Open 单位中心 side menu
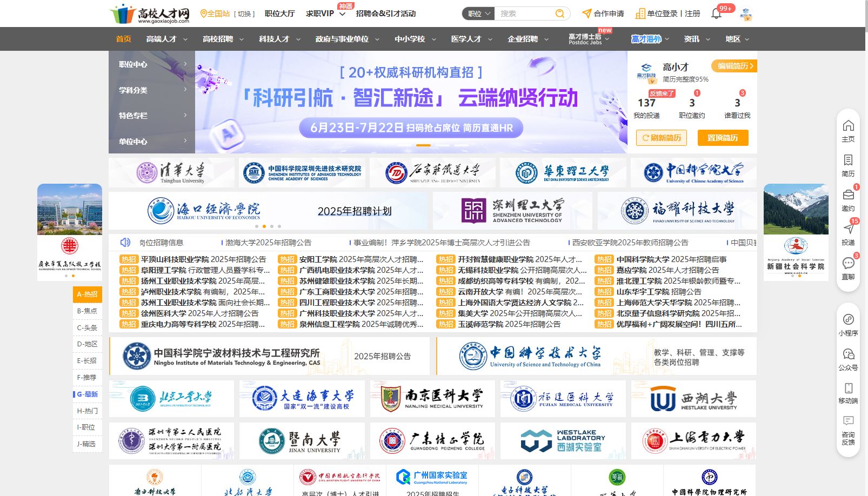This screenshot has width=868, height=496. (x=152, y=141)
